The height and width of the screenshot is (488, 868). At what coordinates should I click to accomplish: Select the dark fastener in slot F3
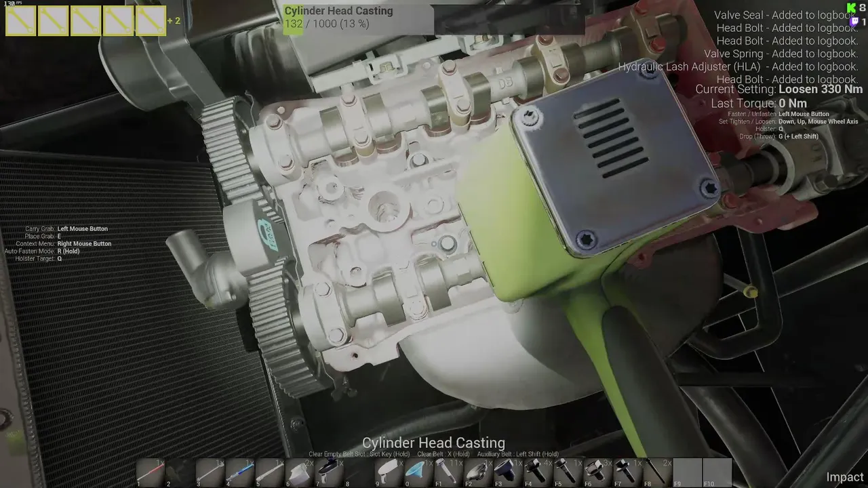(509, 472)
